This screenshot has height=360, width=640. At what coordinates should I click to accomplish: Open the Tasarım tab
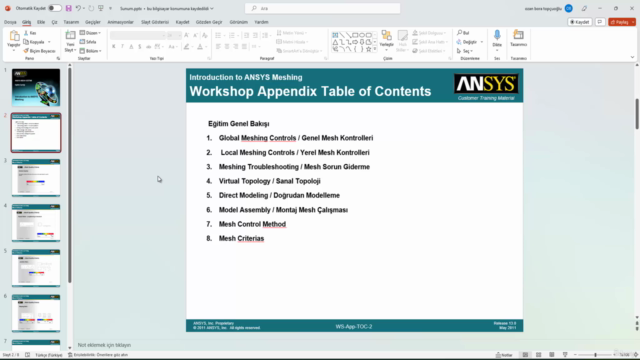[x=71, y=22]
